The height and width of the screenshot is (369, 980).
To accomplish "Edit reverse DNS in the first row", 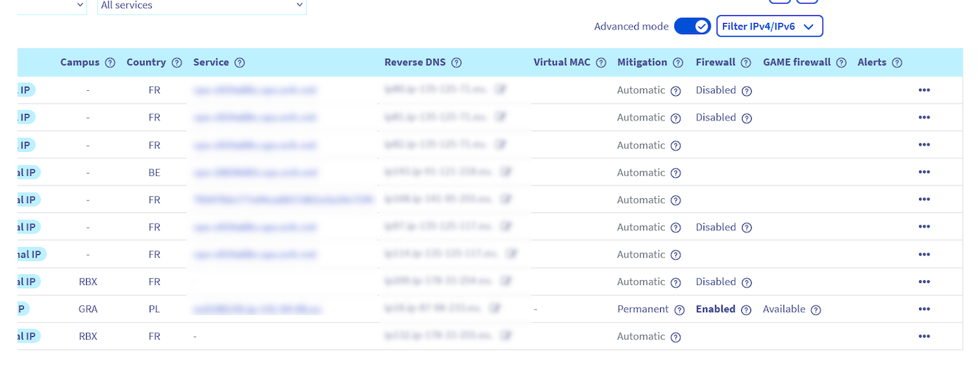I will [500, 90].
